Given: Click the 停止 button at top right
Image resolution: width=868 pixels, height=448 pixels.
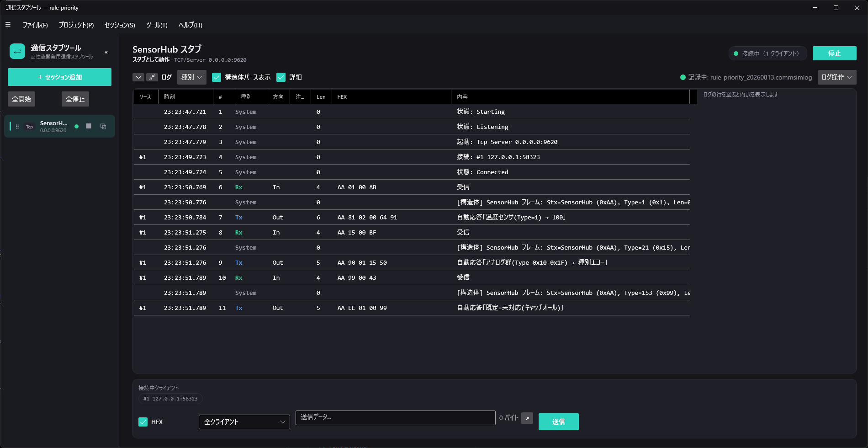Looking at the screenshot, I should point(834,53).
